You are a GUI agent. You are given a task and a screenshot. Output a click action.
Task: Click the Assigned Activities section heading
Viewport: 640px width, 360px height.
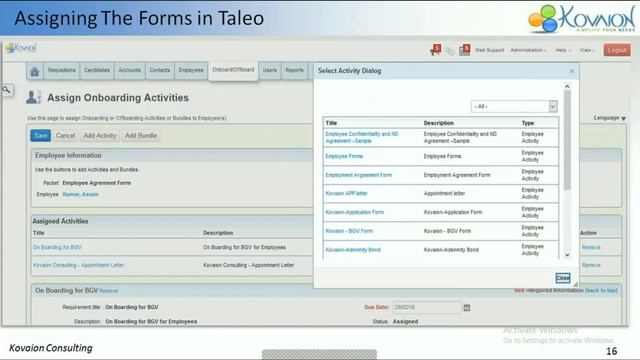click(x=60, y=221)
